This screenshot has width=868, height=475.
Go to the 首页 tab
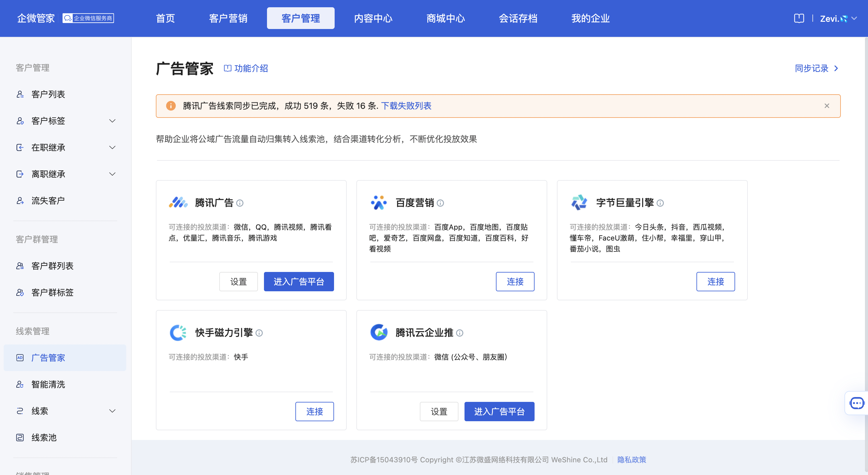(x=166, y=18)
